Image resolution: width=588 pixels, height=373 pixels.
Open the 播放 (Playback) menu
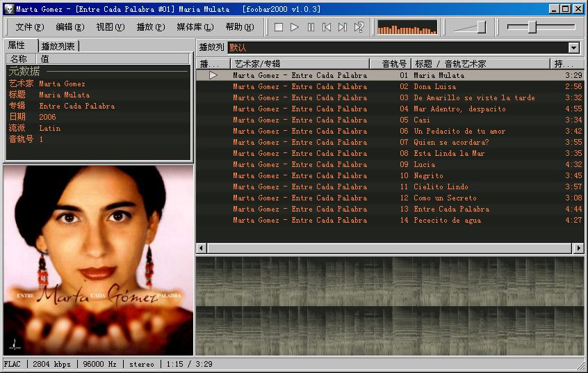tap(150, 27)
